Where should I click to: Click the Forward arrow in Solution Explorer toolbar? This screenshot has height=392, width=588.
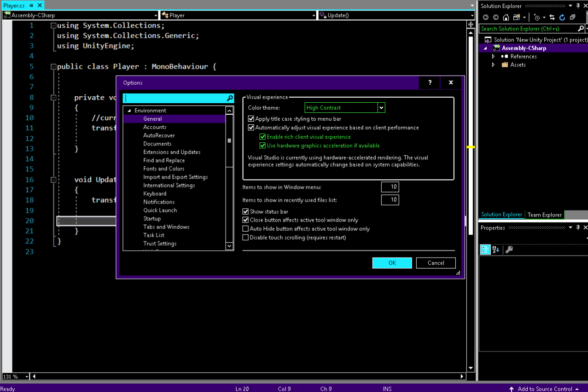495,18
